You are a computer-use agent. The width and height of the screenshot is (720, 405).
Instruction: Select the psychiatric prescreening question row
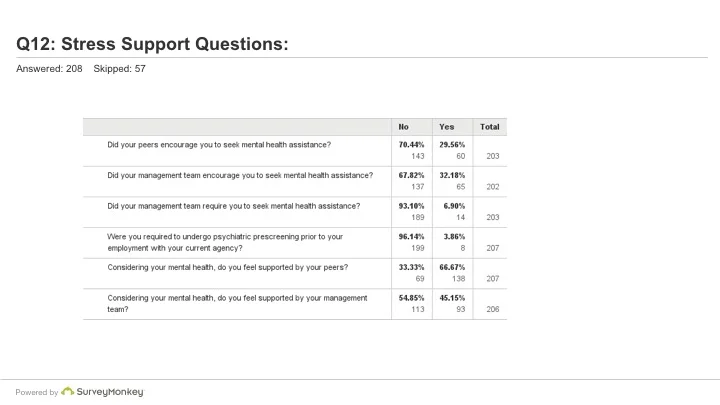coord(295,242)
